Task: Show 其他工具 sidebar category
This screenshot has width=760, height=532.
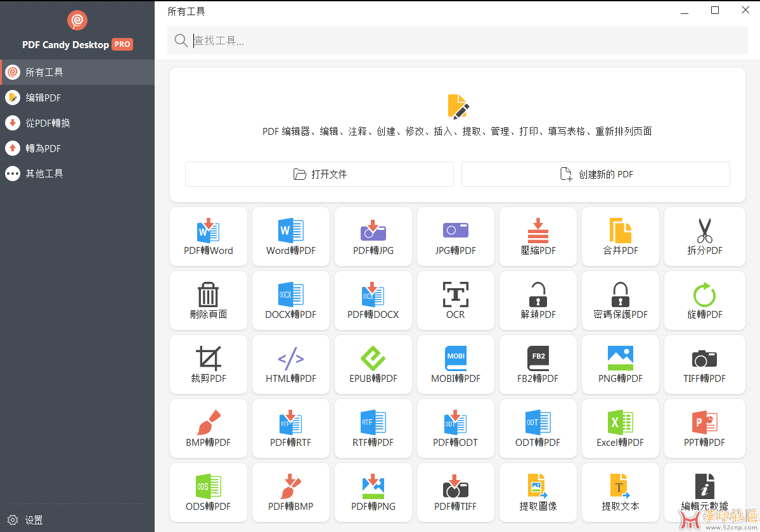Action: [x=44, y=174]
